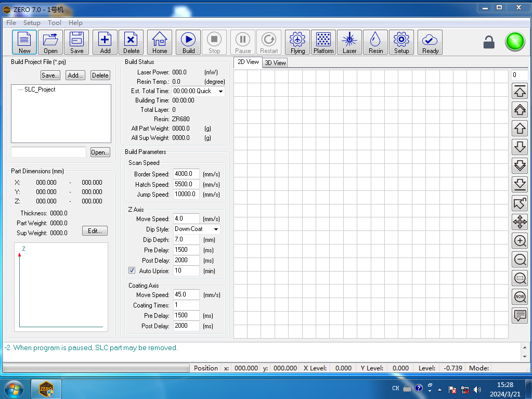532x399 pixels.
Task: Click the New project toolbar icon
Action: pos(24,42)
